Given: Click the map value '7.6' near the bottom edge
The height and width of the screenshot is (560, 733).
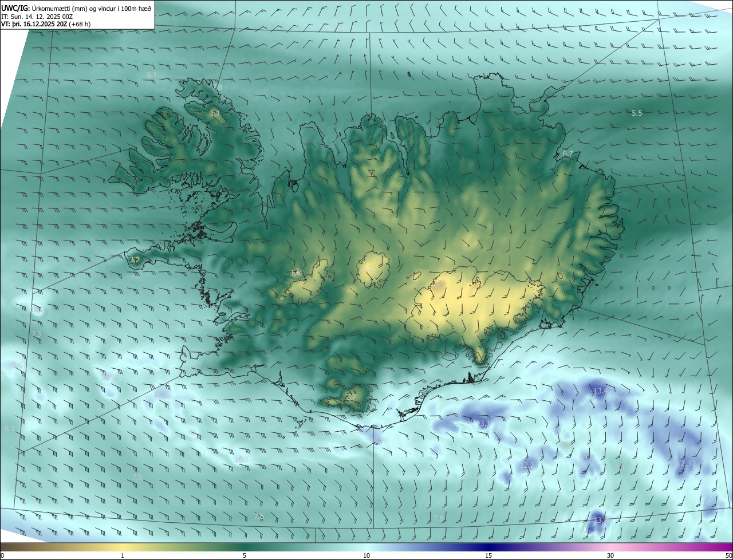Looking at the screenshot, I should (259, 516).
